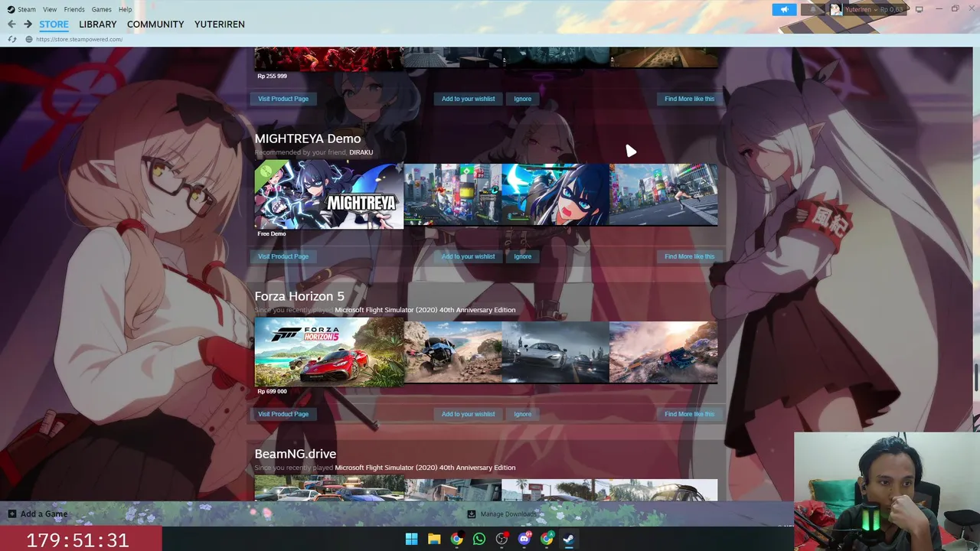The height and width of the screenshot is (551, 980).
Task: Open Forza blue rally car screenshot
Action: 664,352
